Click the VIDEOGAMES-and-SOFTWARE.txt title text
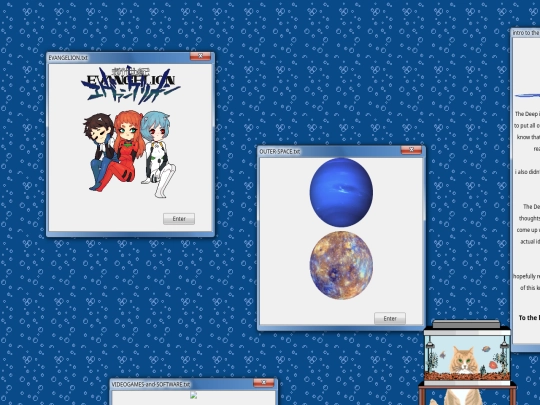Image resolution: width=540 pixels, height=405 pixels. click(x=151, y=384)
